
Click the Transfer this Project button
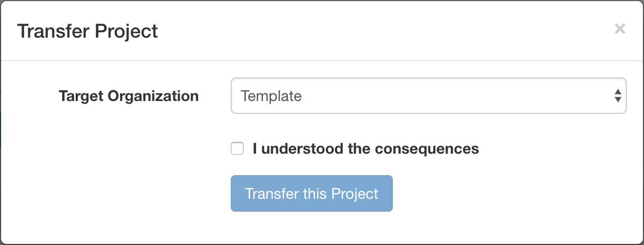click(x=312, y=193)
